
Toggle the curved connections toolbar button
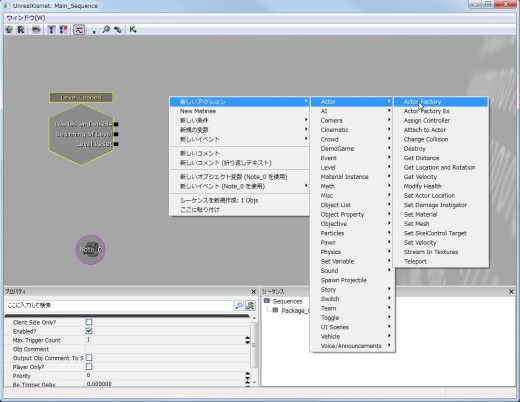(x=79, y=30)
